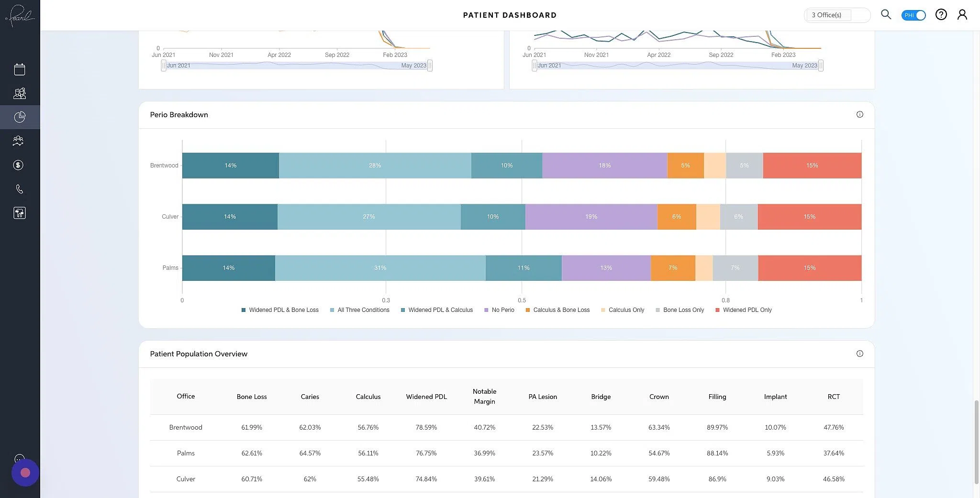The height and width of the screenshot is (498, 980).
Task: Open the financials dollar icon
Action: tap(19, 165)
